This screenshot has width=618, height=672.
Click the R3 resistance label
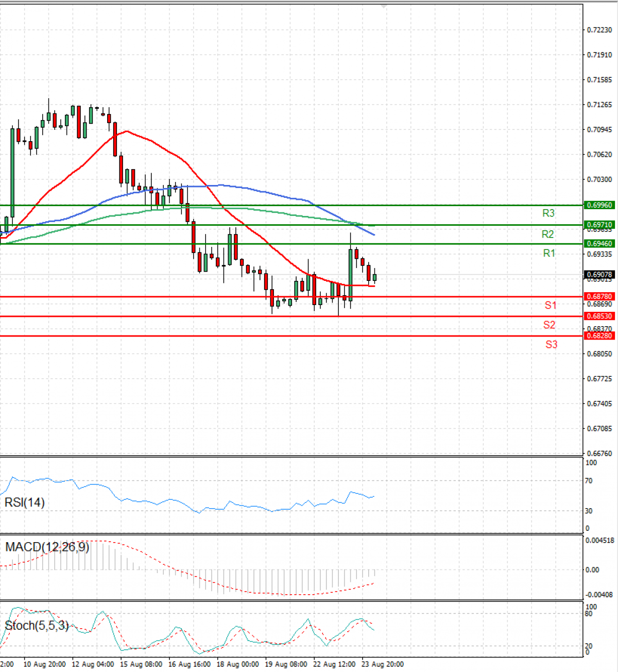click(548, 213)
